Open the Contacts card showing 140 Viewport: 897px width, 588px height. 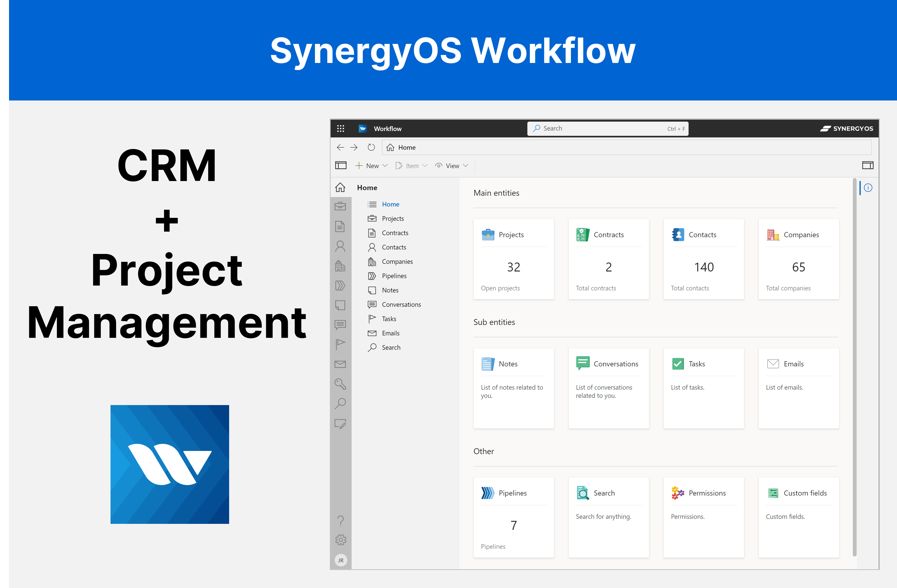pos(704,259)
